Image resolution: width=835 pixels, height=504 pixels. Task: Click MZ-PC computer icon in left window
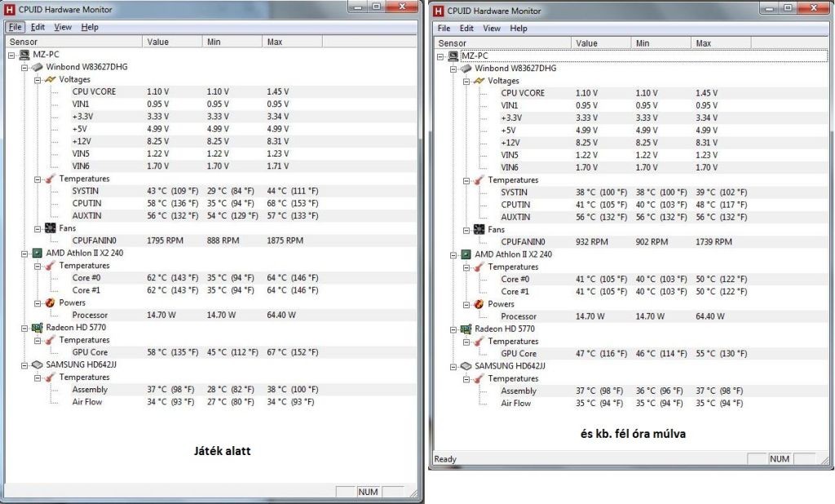tap(24, 55)
